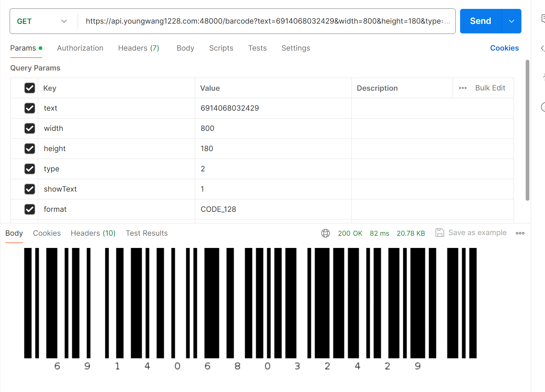545x392 pixels.
Task: Open the Cookies link
Action: pos(504,48)
